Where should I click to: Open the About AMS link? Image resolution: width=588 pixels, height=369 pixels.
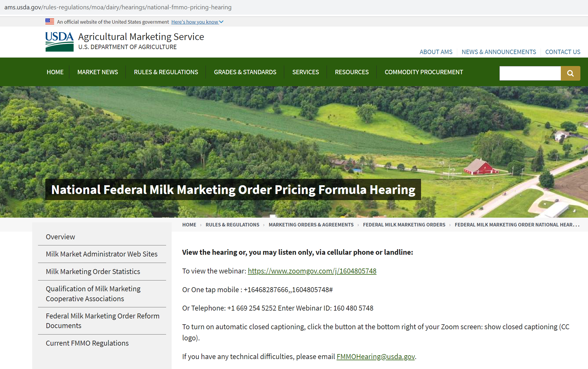(x=436, y=52)
